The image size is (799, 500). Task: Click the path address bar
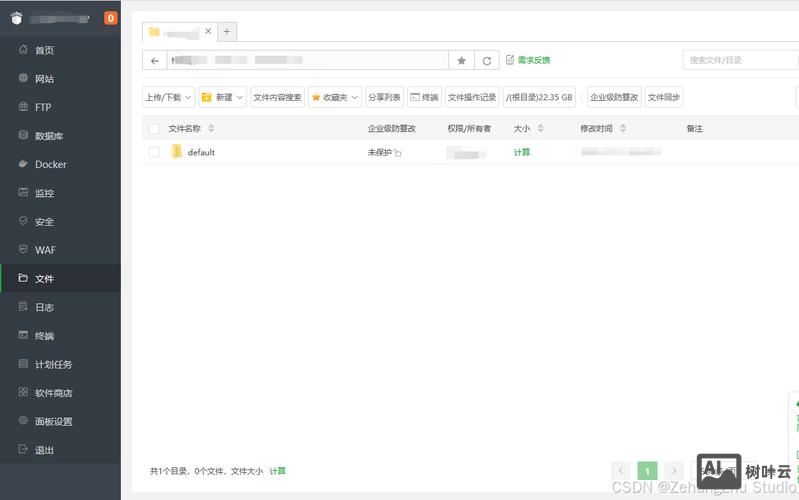[x=307, y=60]
